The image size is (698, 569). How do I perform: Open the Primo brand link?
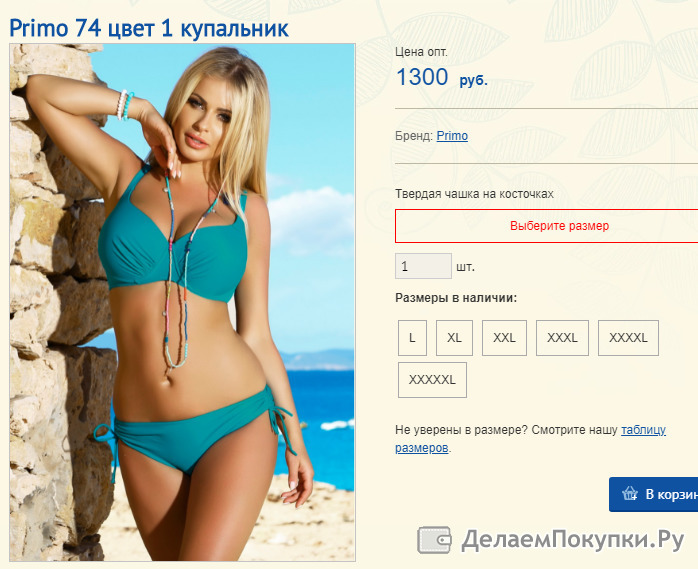[452, 136]
